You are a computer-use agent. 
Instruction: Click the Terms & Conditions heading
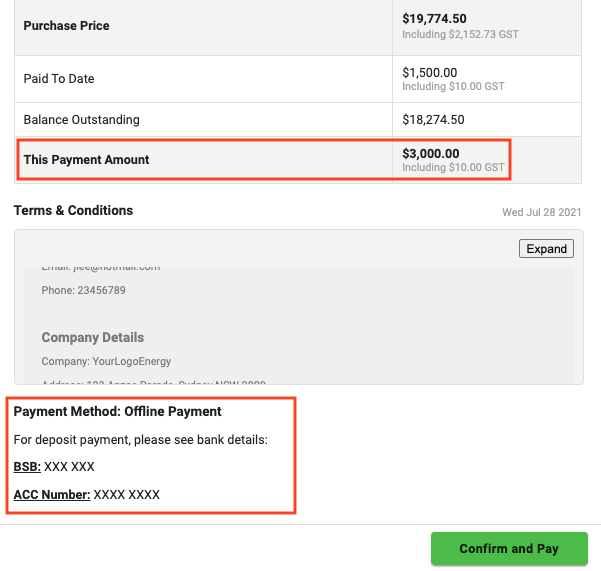coord(73,210)
